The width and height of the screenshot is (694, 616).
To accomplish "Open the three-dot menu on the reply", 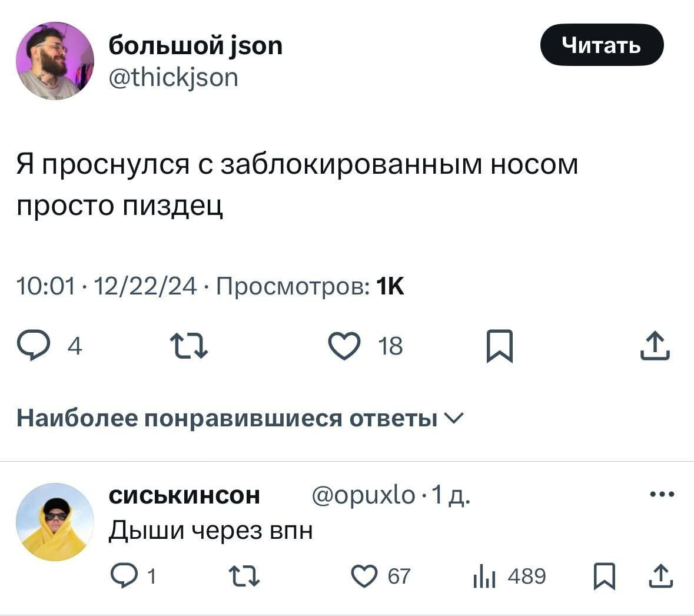I will coord(662,495).
